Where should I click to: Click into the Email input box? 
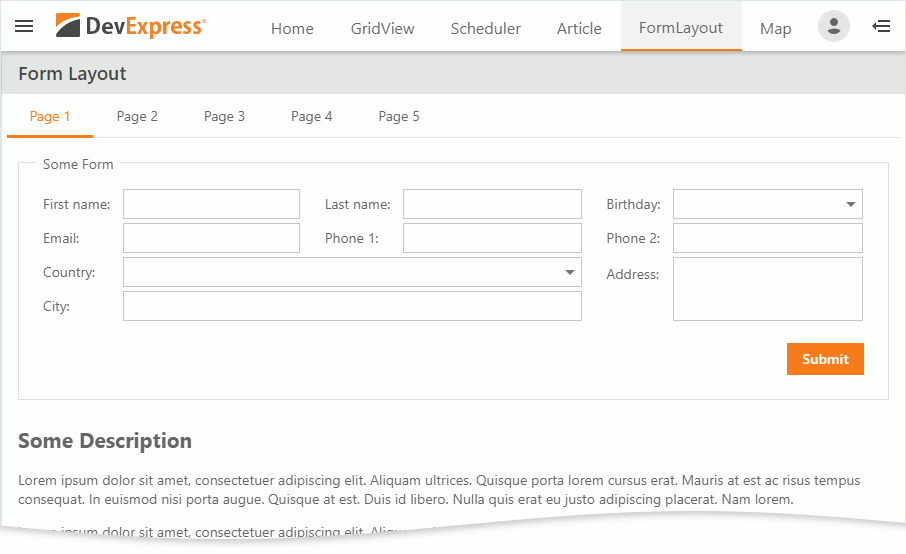click(x=211, y=238)
